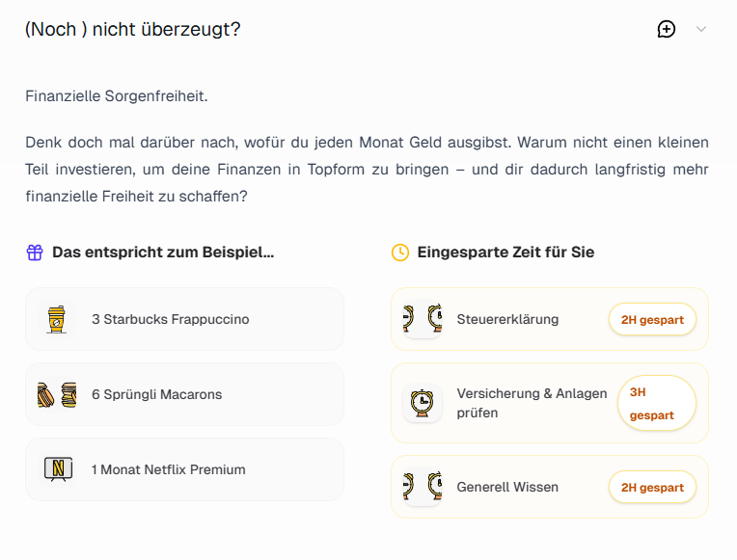Image resolution: width=737 pixels, height=560 pixels.
Task: Collapse the section with the chevron arrow
Action: click(701, 29)
